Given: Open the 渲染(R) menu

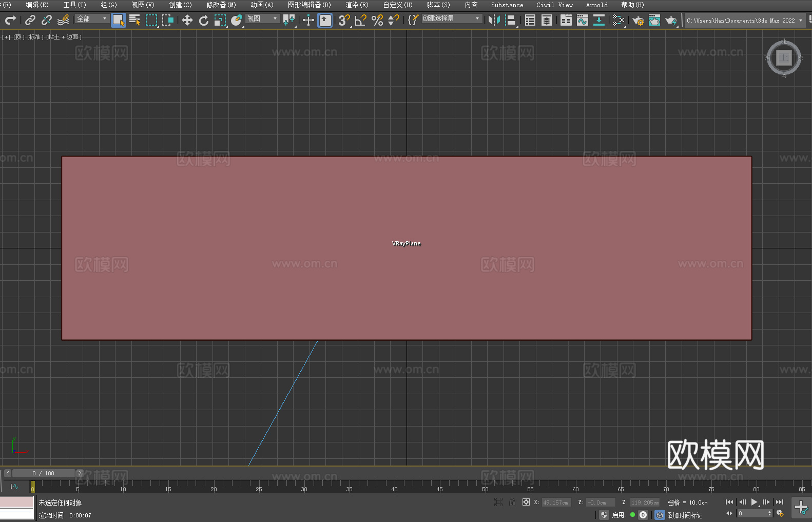Looking at the screenshot, I should (x=357, y=5).
